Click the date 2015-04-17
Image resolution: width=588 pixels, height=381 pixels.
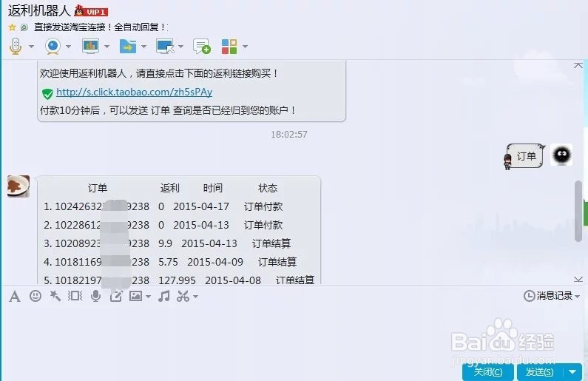coord(201,206)
